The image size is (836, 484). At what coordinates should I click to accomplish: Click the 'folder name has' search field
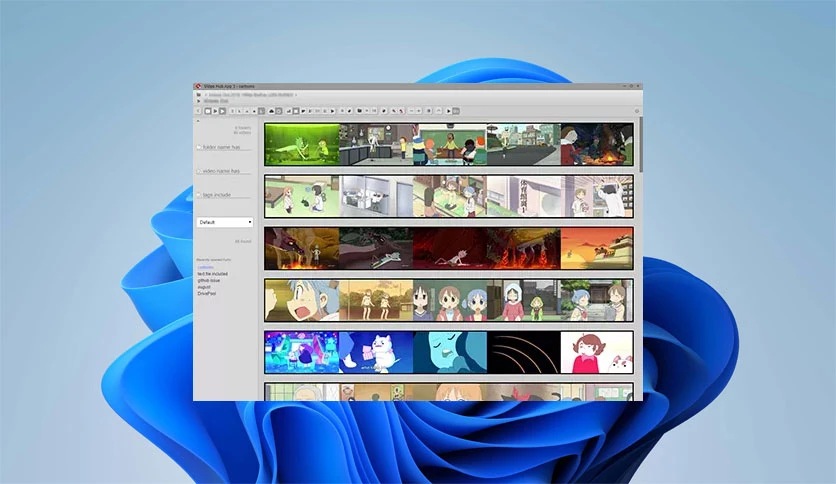(x=227, y=147)
